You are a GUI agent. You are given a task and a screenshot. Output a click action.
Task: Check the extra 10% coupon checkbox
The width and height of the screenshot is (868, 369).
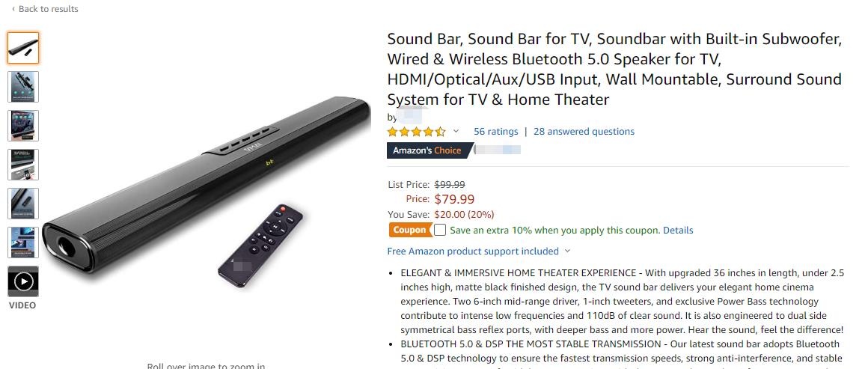pos(440,230)
